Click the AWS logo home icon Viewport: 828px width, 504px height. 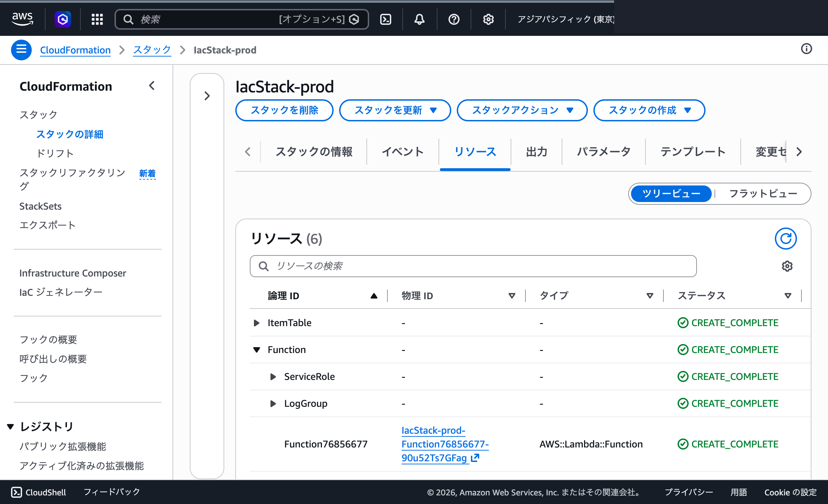click(x=22, y=19)
